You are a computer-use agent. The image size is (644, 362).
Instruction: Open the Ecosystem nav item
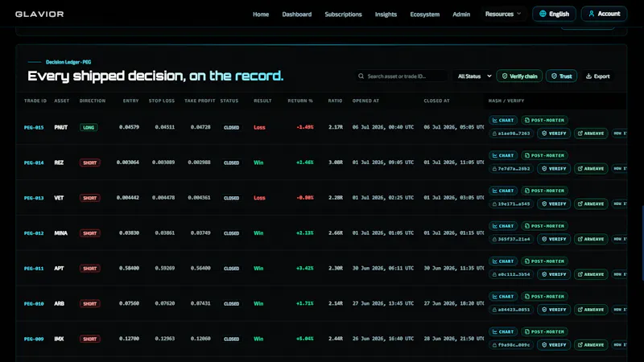pos(425,14)
